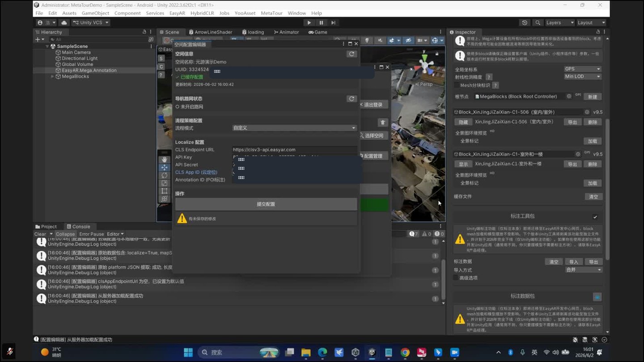Select Global Volume in Hierarchy

(x=77, y=64)
